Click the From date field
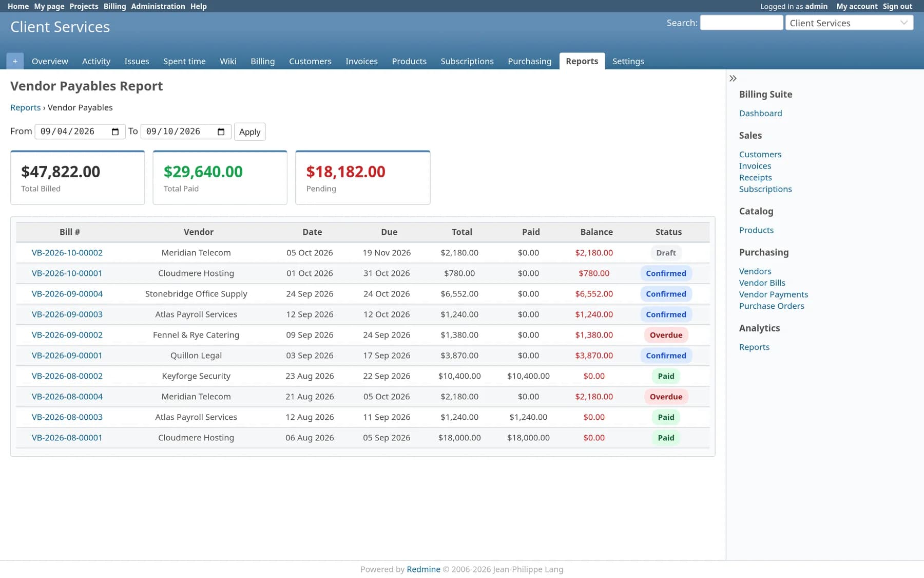This screenshot has width=924, height=578. pos(80,132)
